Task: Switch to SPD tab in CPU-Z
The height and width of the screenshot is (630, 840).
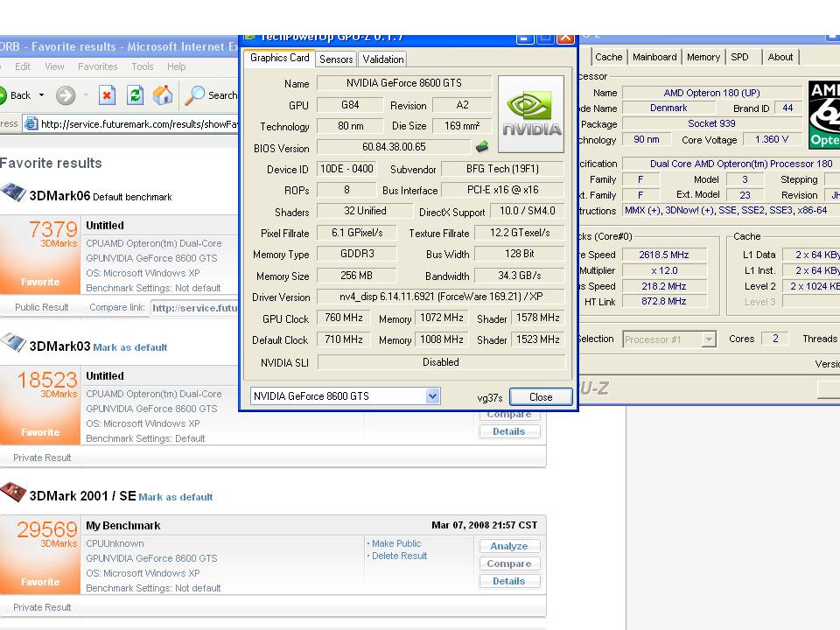Action: click(x=740, y=57)
